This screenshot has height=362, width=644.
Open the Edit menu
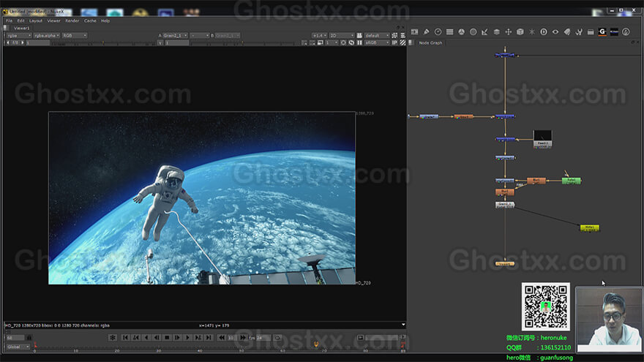[x=20, y=20]
